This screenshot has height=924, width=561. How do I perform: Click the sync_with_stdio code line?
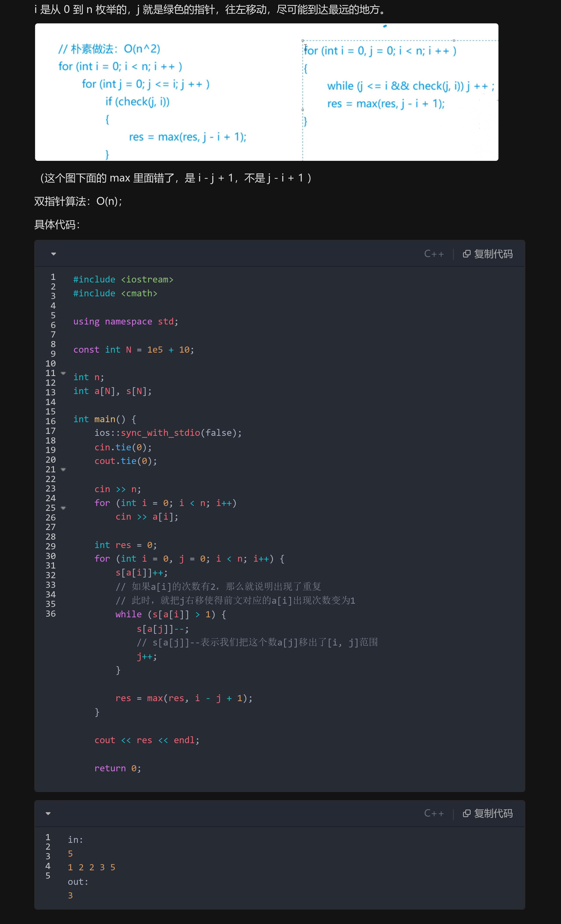(168, 433)
